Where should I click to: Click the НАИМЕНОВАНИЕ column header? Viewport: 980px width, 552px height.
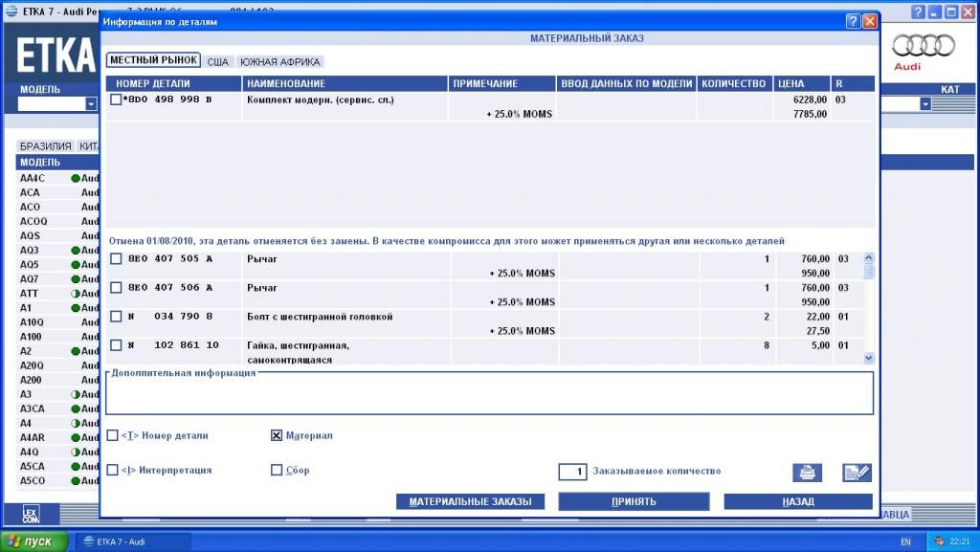[x=345, y=83]
